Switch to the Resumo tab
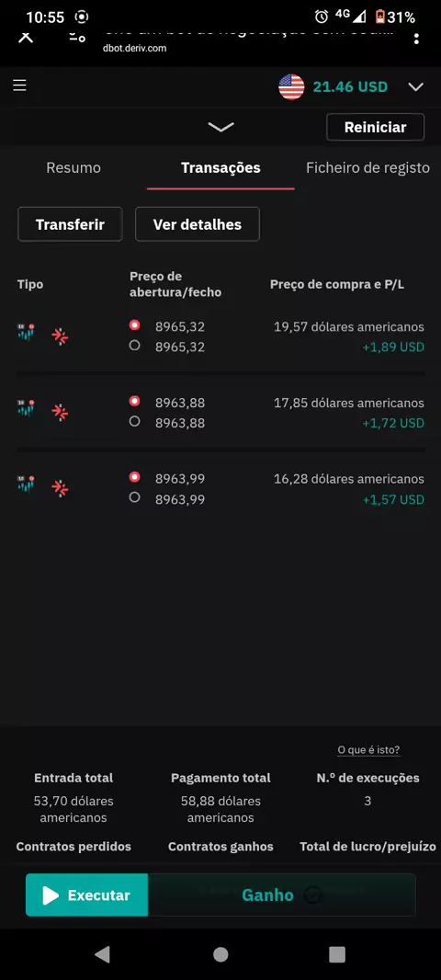Image resolution: width=441 pixels, height=980 pixels. pos(73,167)
